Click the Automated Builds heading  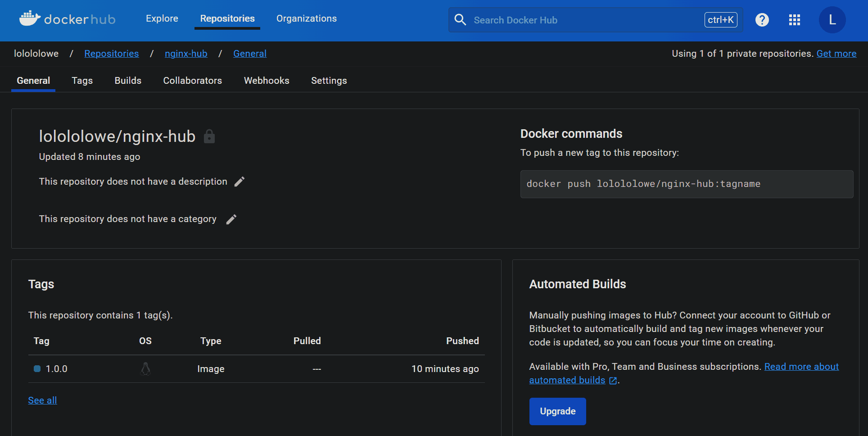click(578, 284)
